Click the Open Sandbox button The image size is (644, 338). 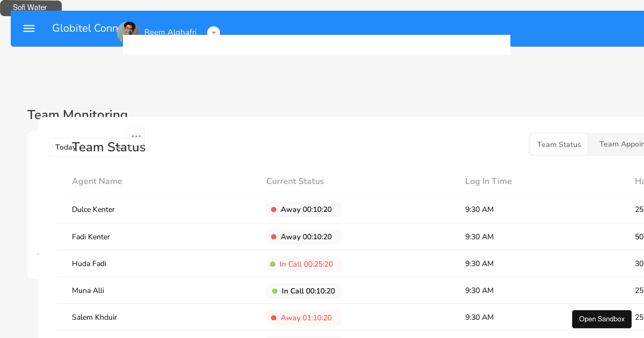[x=602, y=319]
